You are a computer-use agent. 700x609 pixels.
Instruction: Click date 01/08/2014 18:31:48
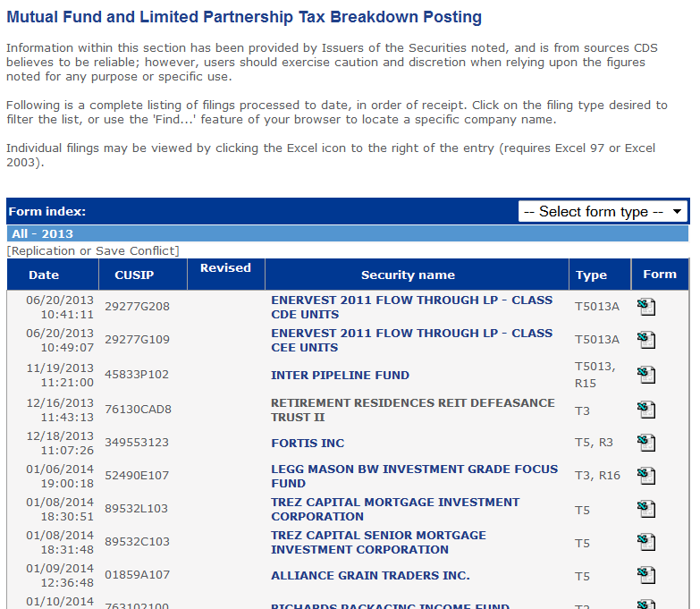pos(60,542)
